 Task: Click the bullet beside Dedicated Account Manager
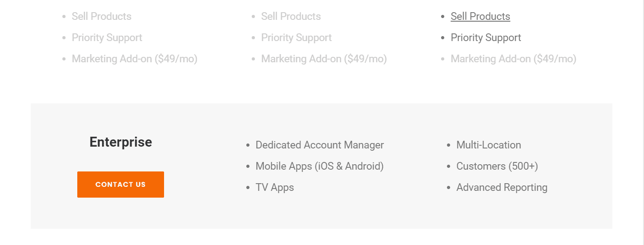pyautogui.click(x=248, y=145)
